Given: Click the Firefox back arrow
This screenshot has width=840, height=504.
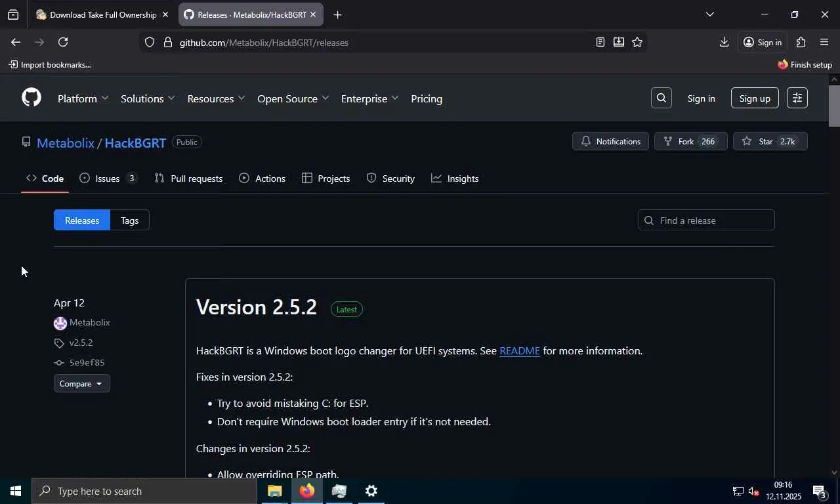Looking at the screenshot, I should click(15, 42).
